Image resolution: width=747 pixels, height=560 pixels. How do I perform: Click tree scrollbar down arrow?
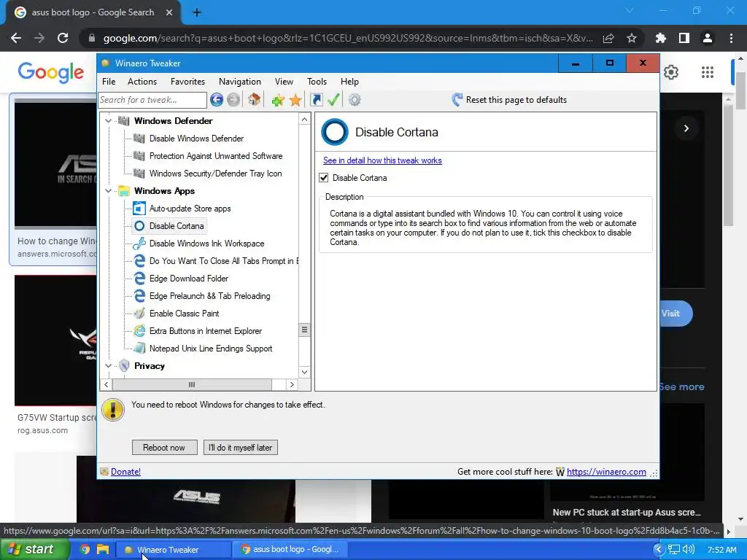(x=304, y=372)
